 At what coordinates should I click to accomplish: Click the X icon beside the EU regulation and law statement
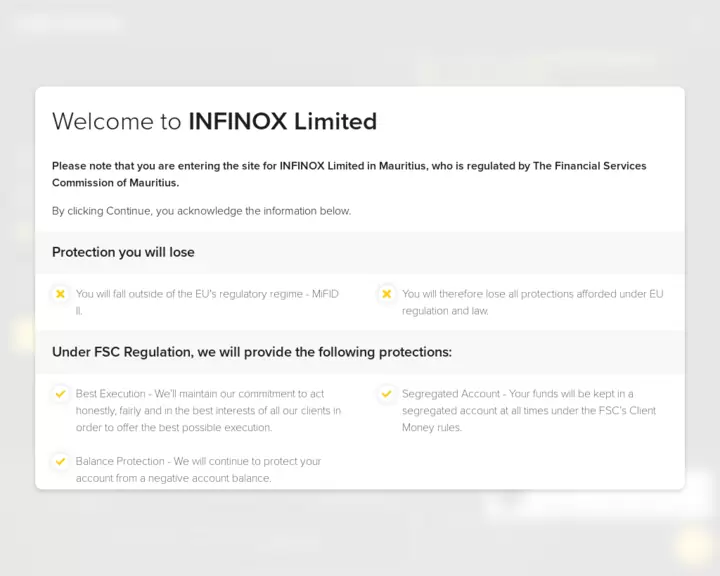point(386,294)
